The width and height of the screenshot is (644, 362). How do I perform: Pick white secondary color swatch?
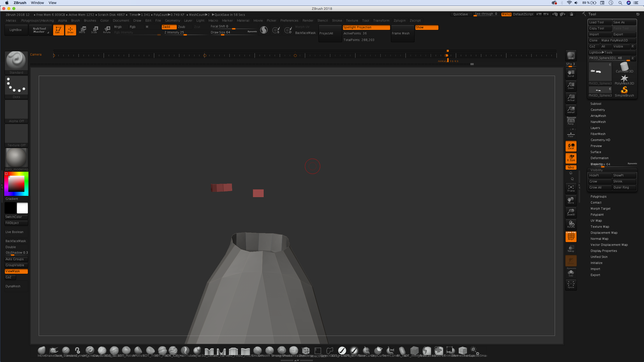(22, 208)
